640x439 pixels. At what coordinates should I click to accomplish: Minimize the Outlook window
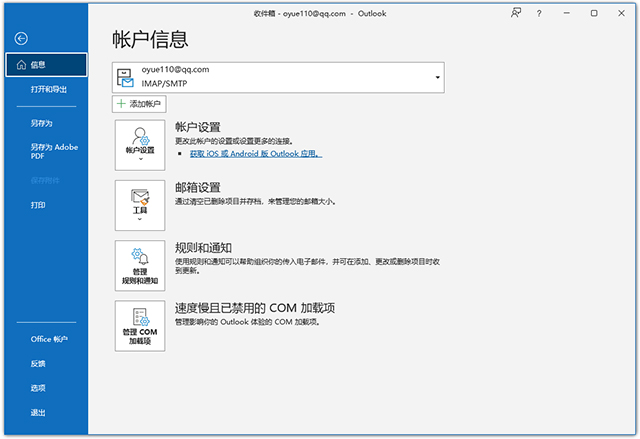[567, 13]
